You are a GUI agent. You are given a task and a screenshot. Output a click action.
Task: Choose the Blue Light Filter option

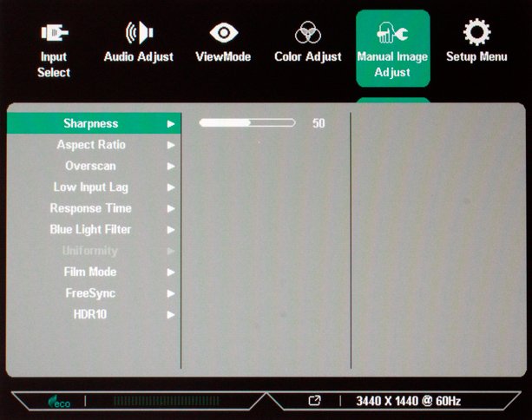coord(90,230)
